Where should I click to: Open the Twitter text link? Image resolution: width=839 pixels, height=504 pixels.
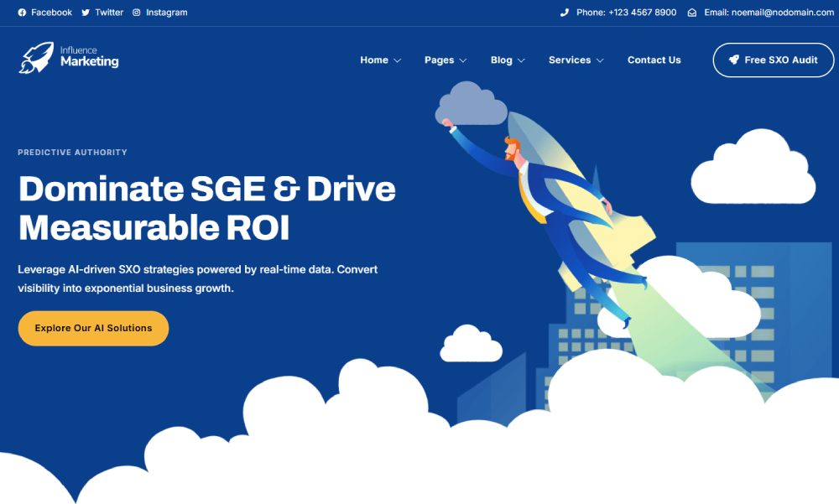click(x=109, y=13)
